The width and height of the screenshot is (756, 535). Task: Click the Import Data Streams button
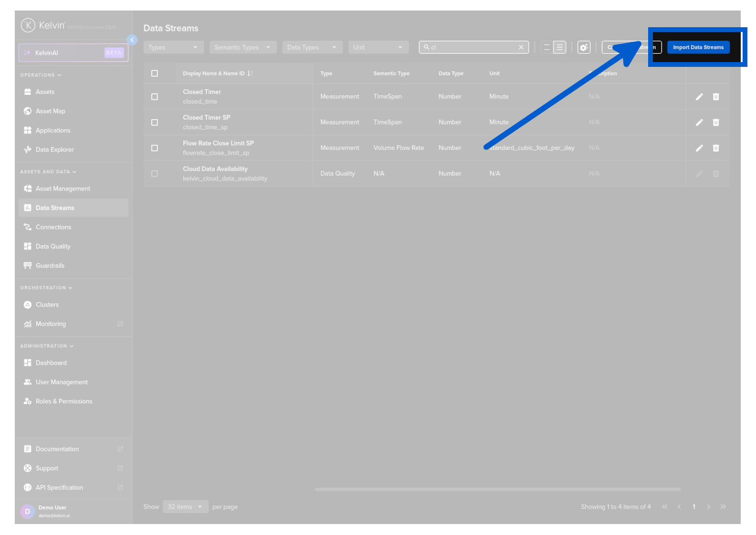click(698, 47)
